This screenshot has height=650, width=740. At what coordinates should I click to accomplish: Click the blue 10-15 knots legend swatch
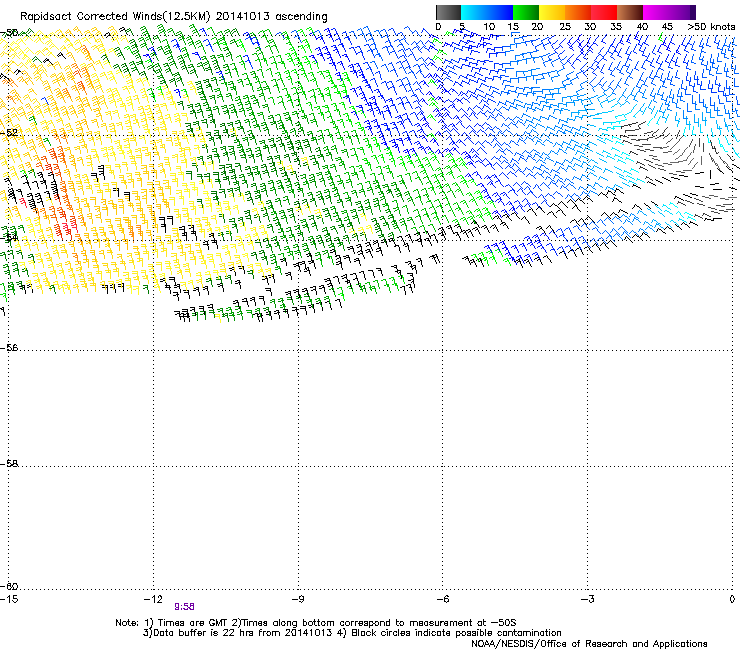pos(500,12)
